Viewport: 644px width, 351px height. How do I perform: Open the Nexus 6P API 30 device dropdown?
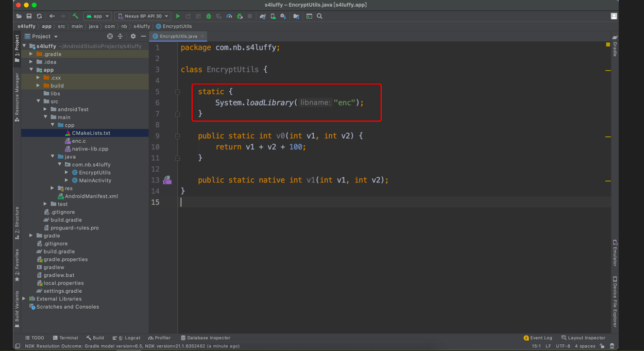[x=143, y=16]
